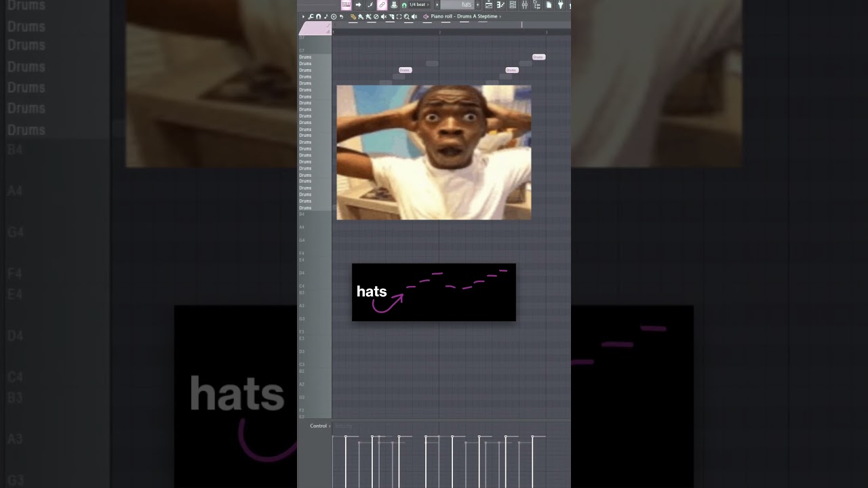This screenshot has height=488, width=868.
Task: Open the channel rack icon
Action: tap(512, 5)
